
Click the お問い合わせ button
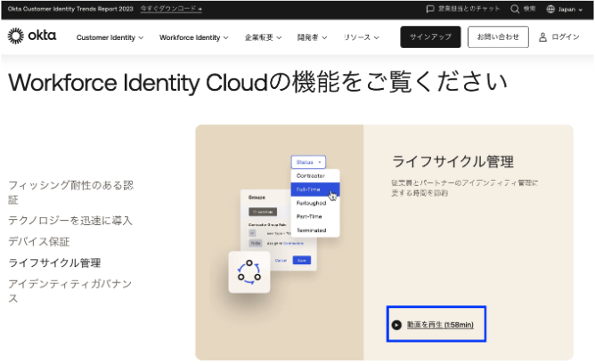pos(498,36)
